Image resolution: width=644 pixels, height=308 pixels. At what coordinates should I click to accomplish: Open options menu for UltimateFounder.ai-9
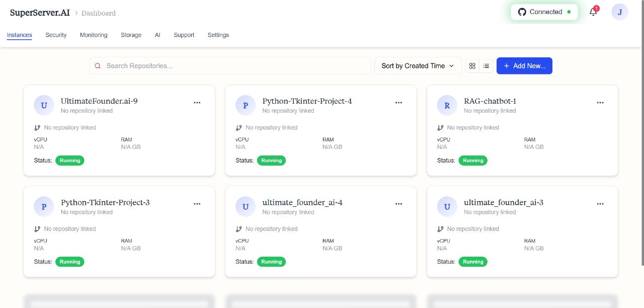197,102
